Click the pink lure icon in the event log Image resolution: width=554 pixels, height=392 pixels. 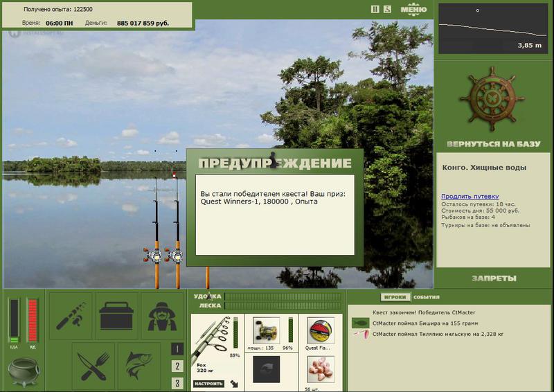point(361,334)
